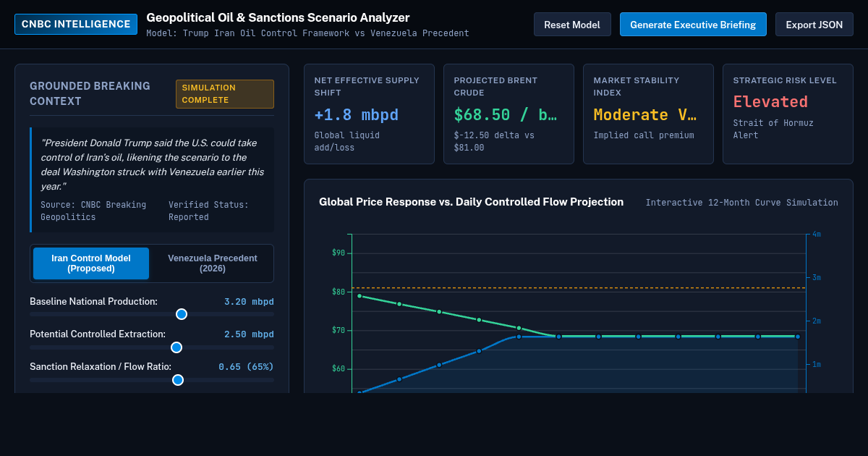Export the model as JSON
868x456 pixels.
814,25
